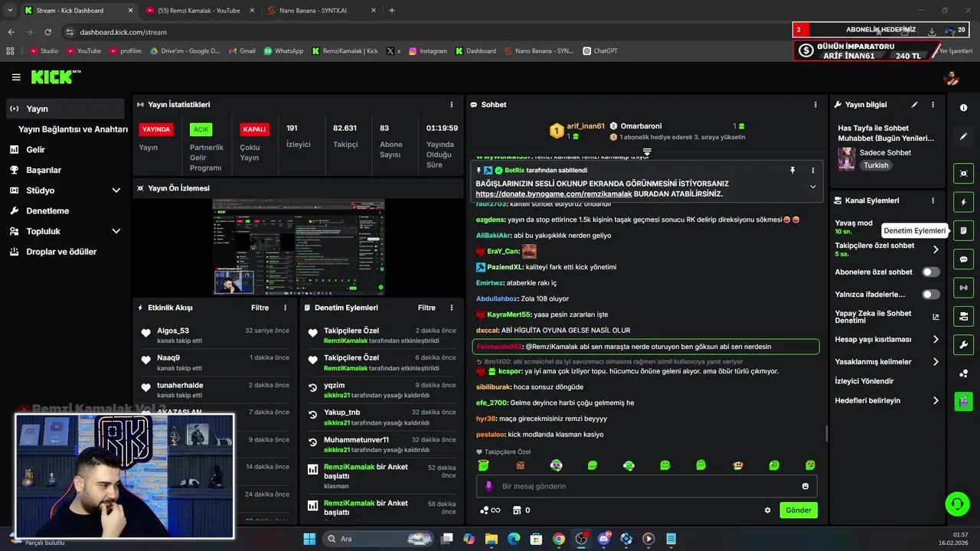Switch to Remzi Kamalak YouTube browser tab
980x551 pixels.
pyautogui.click(x=199, y=11)
